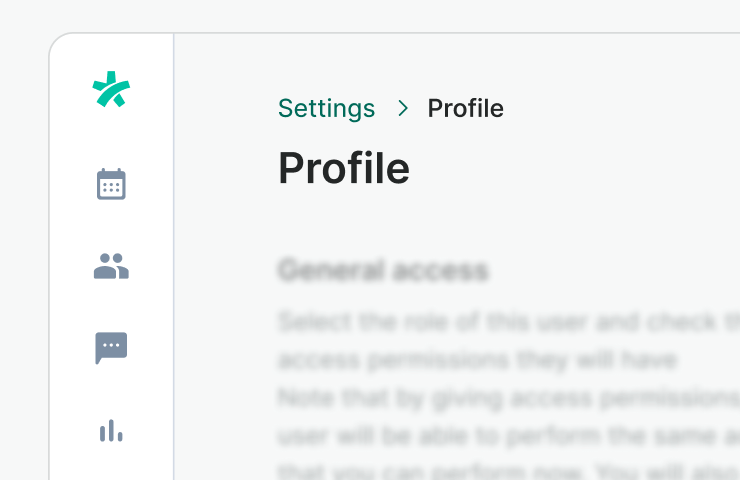Click the 'Note that by giving access' line
The height and width of the screenshot is (480, 740).
pyautogui.click(x=500, y=397)
